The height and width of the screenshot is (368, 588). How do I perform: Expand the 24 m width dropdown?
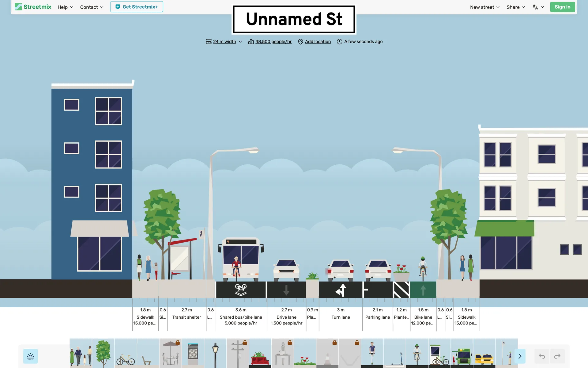[224, 41]
